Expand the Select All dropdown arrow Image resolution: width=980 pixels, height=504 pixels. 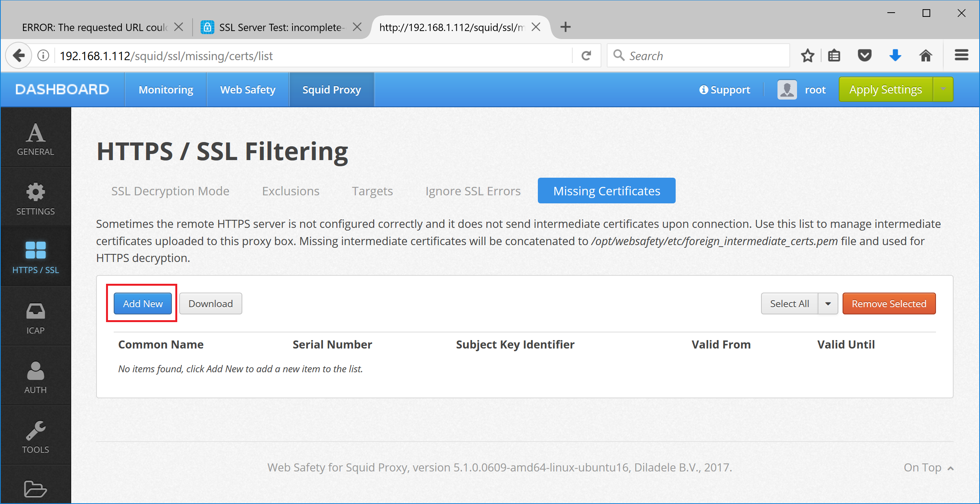(828, 304)
